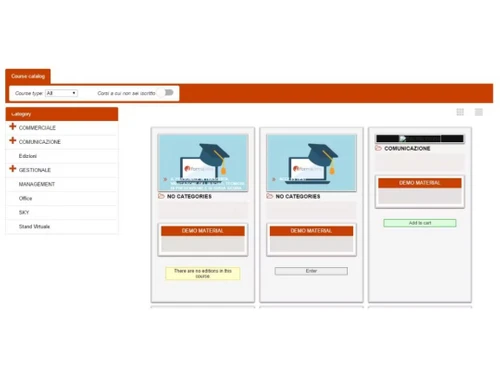Click folder icon of first course card
This screenshot has width=500, height=375.
[161, 196]
